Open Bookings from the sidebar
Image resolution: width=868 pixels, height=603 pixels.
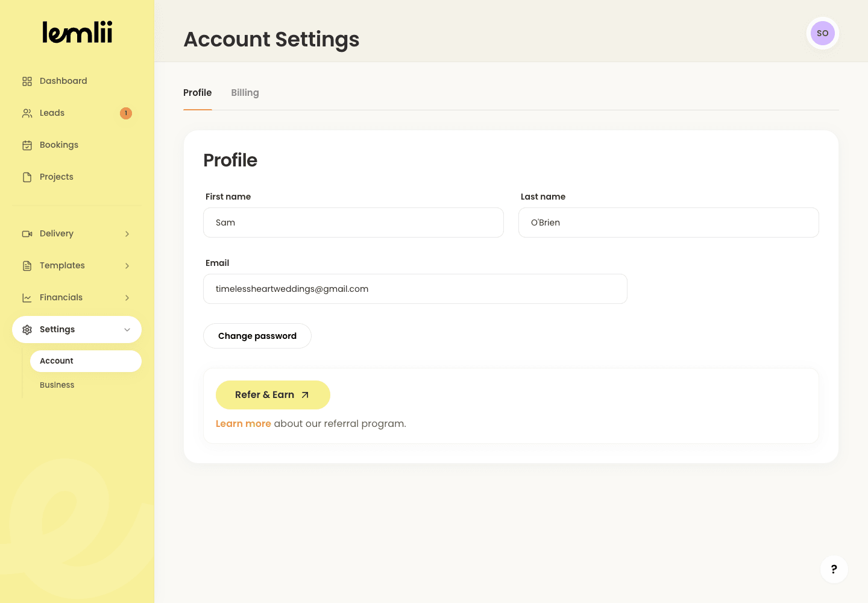77,145
